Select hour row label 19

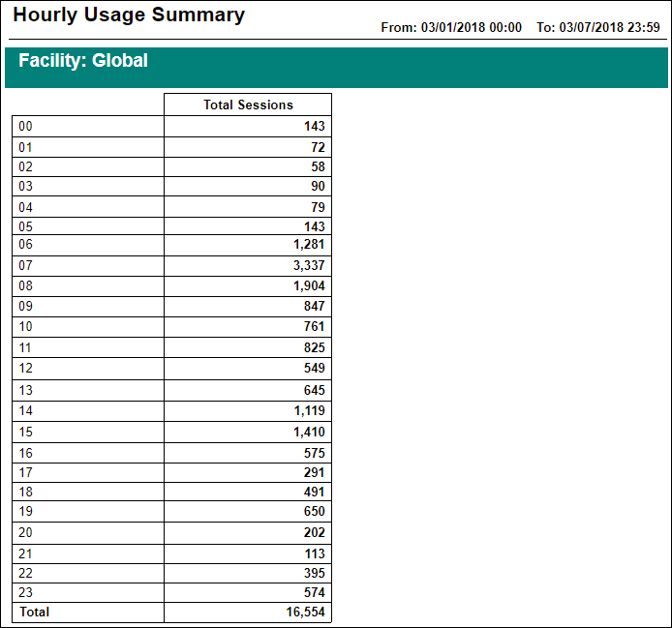(26, 511)
